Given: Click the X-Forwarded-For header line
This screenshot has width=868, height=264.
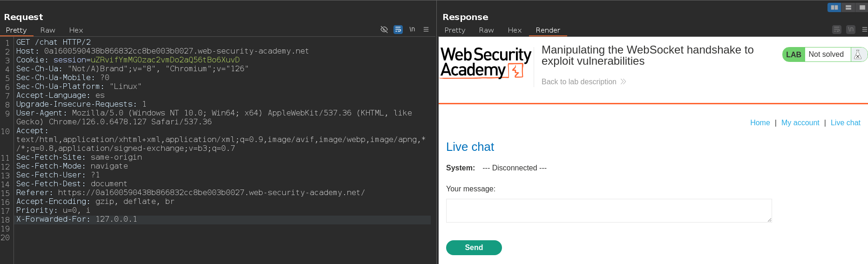Looking at the screenshot, I should (x=77, y=219).
